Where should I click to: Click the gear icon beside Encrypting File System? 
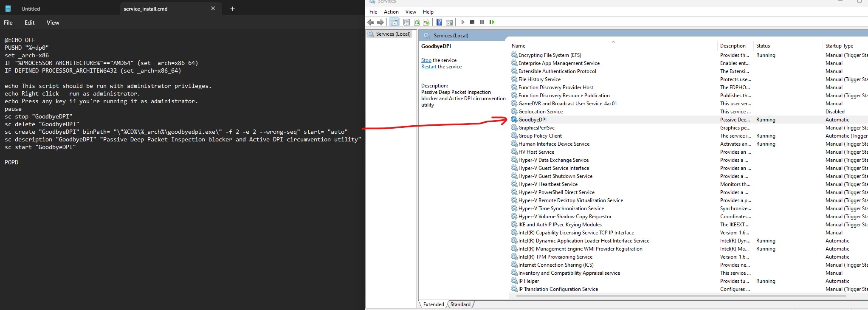[x=514, y=55]
